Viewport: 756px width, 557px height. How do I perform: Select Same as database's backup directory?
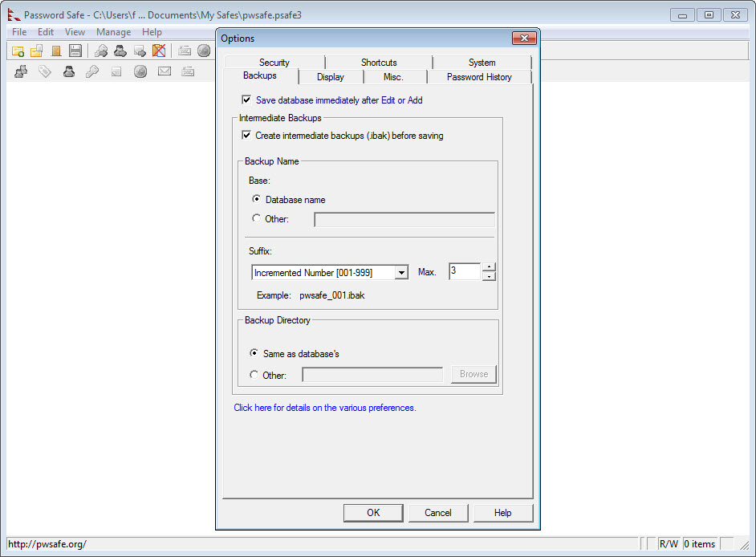(x=254, y=353)
